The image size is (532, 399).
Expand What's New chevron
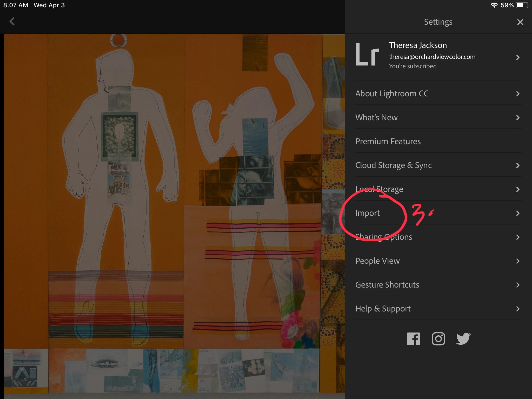pyautogui.click(x=518, y=118)
